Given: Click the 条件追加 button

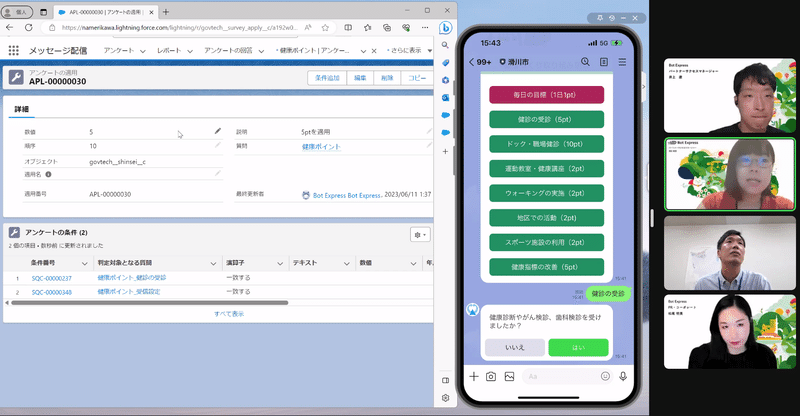Looking at the screenshot, I should [x=327, y=78].
